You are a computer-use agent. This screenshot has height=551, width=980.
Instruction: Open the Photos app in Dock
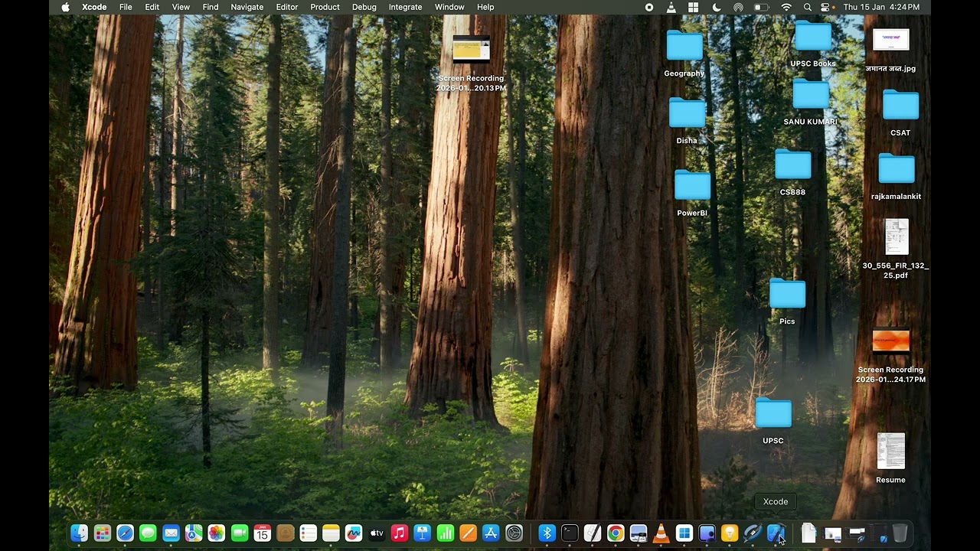point(217,533)
